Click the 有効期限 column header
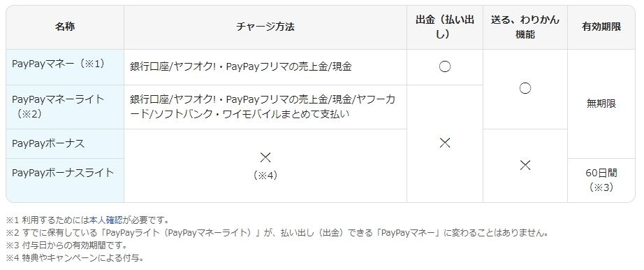Image resolution: width=644 pixels, height=270 pixels. [601, 27]
